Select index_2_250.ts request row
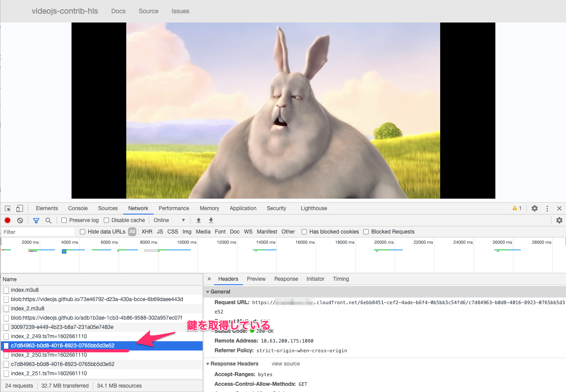This screenshot has width=566, height=392. tap(102, 355)
